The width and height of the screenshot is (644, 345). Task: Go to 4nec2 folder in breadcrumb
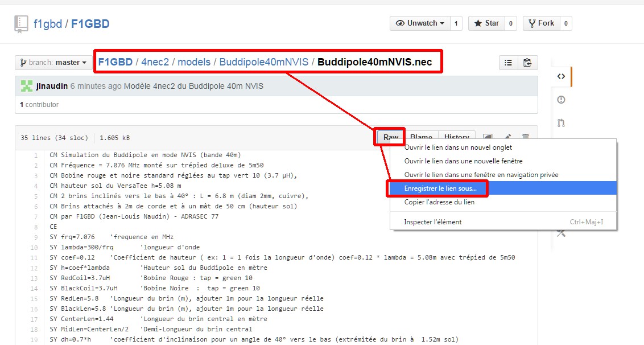155,62
